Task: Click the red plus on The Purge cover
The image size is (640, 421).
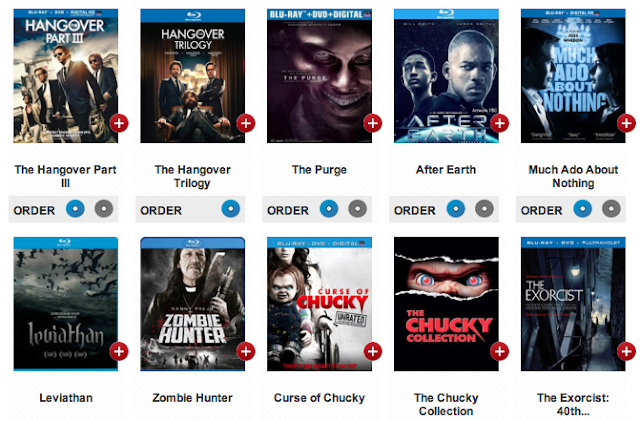Action: 373,123
